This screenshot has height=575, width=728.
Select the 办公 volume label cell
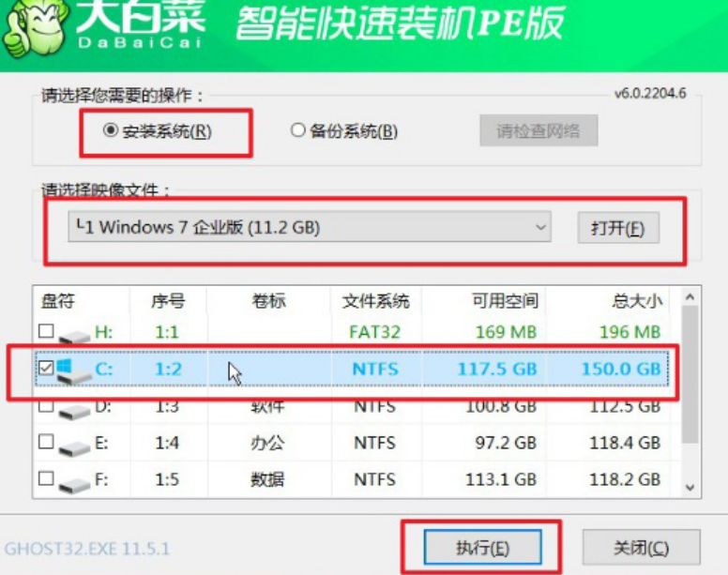267,443
